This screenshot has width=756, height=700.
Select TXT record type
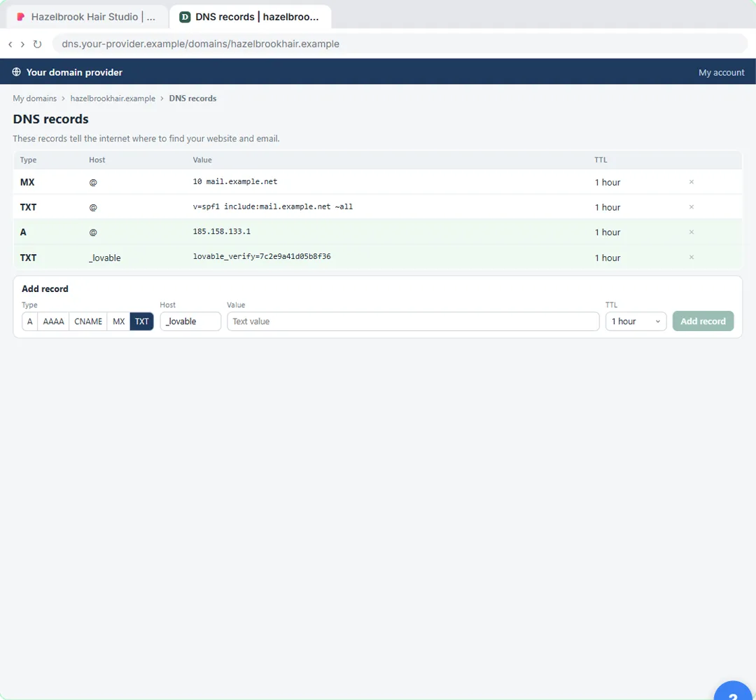coord(141,321)
